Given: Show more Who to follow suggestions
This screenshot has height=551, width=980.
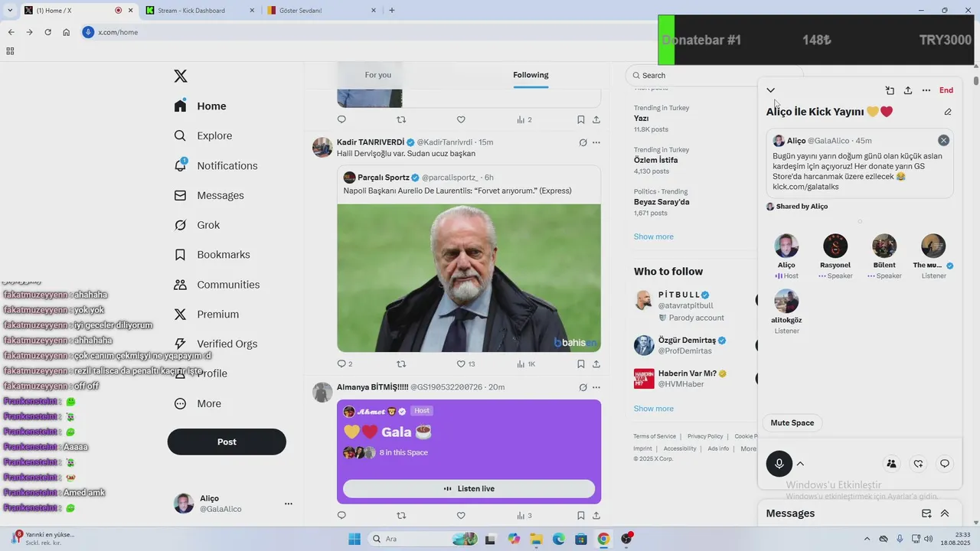Looking at the screenshot, I should (654, 409).
